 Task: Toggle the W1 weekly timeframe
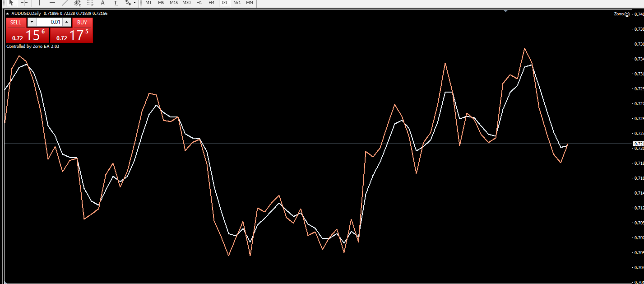[x=237, y=3]
